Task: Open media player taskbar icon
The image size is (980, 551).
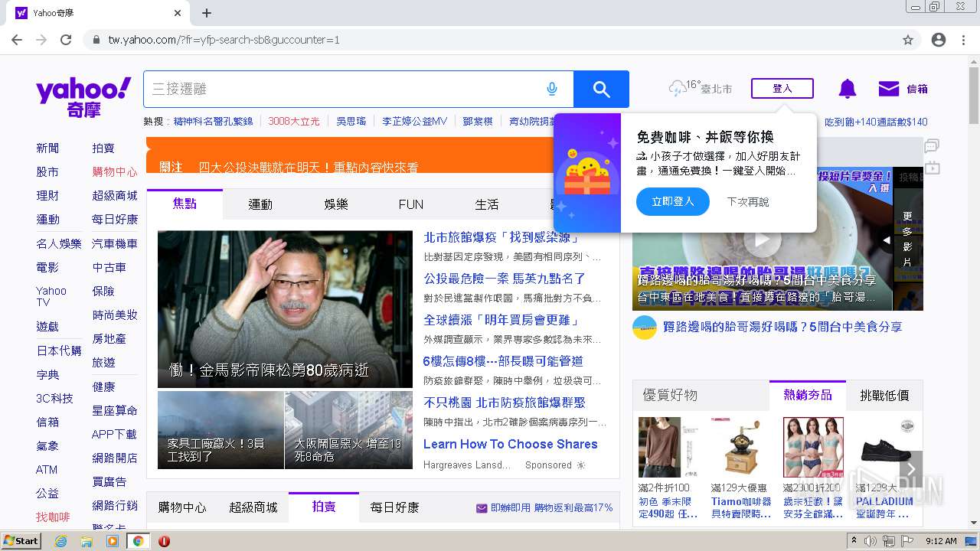Action: 113,541
